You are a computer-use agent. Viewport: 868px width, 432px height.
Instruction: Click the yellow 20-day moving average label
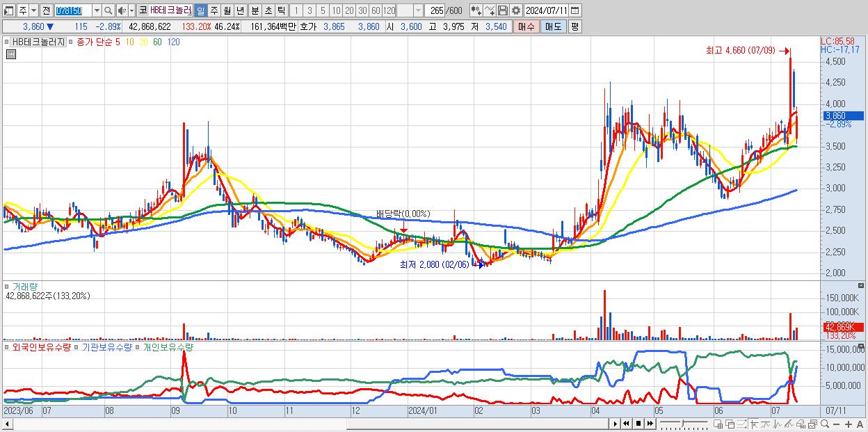143,42
